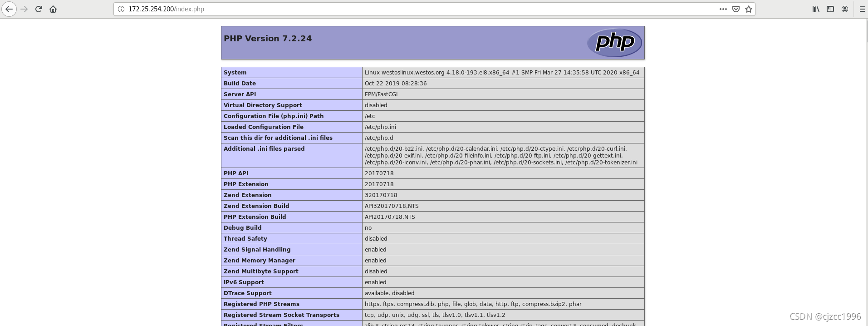The image size is (868, 326).
Task: Click the Virtual Directory Support label
Action: [x=263, y=105]
